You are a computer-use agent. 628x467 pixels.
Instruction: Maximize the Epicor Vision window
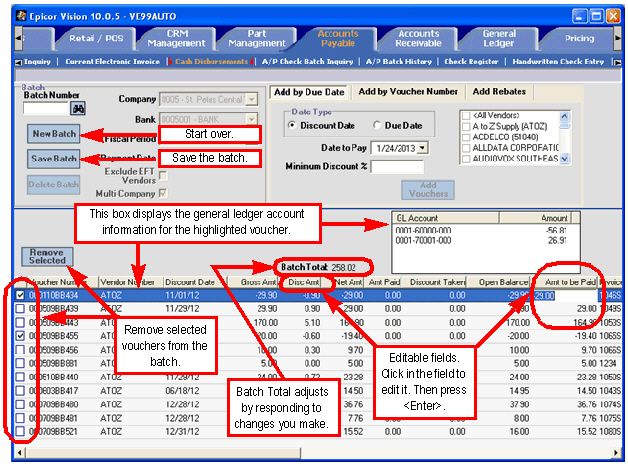(596, 16)
